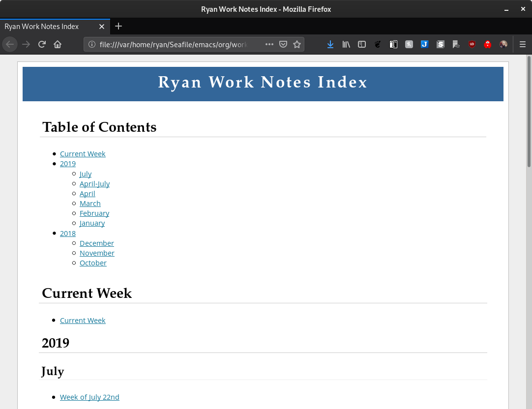Show site information for this file
Viewport: 532px width, 409px height.
click(91, 44)
